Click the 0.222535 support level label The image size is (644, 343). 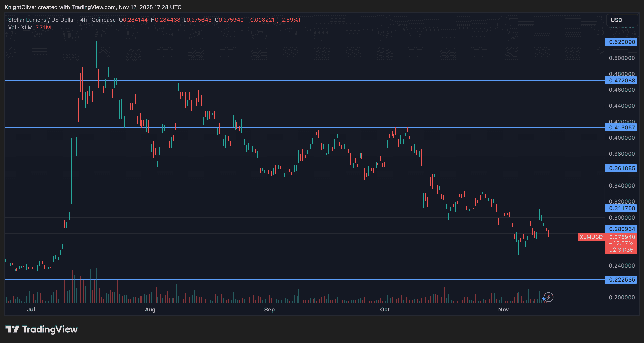(621, 279)
